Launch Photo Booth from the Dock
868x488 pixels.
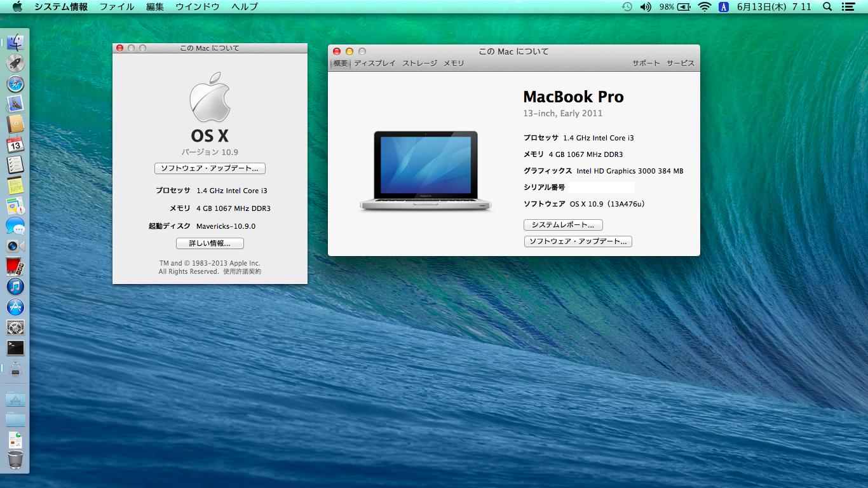pos(15,266)
